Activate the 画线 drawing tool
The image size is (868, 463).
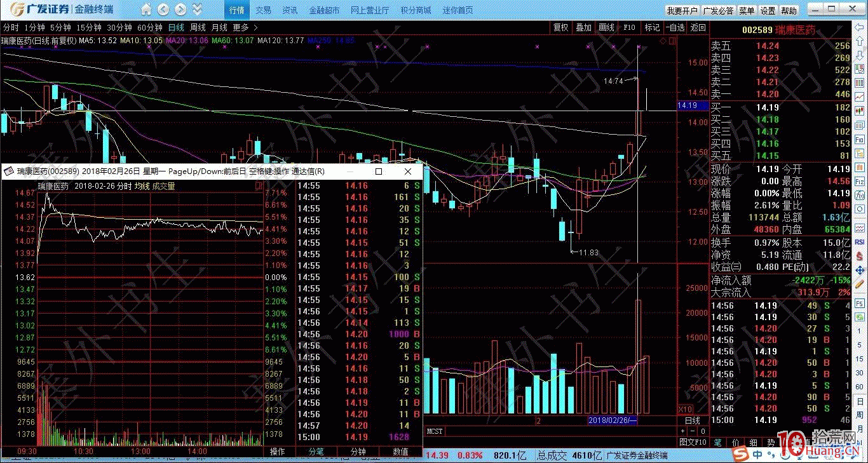tap(607, 28)
